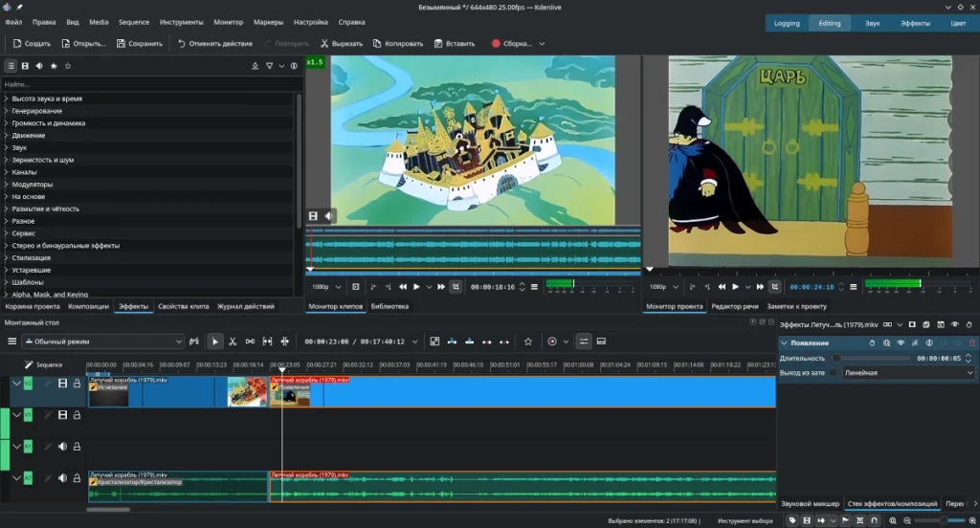
Task: Show audio effects speaker icon in effects panel
Action: 39,66
